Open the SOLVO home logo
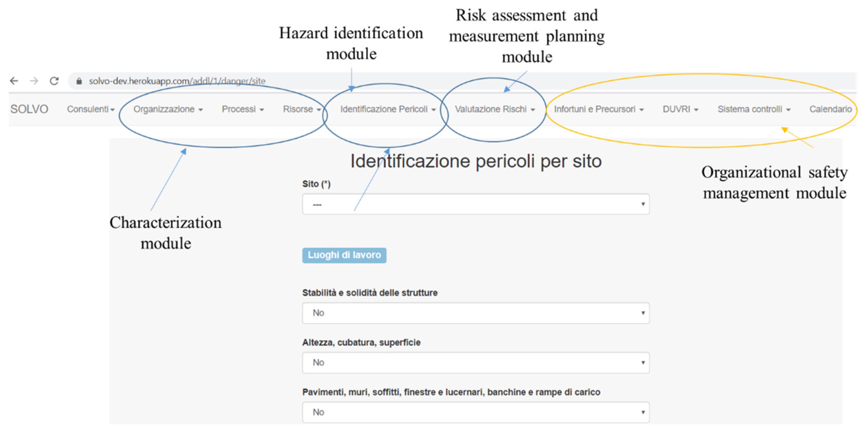Viewport: 868px width, 435px height. point(29,109)
